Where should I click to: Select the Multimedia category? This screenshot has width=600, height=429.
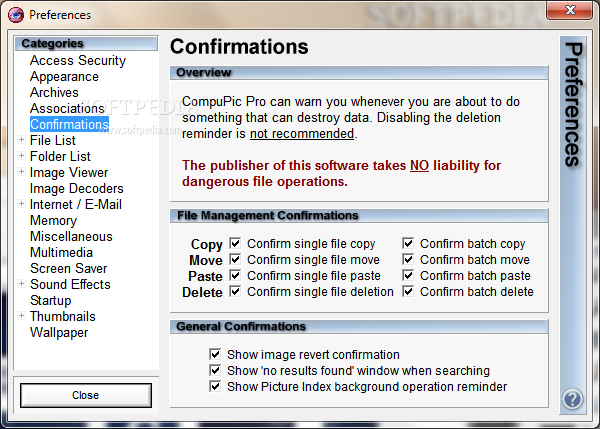tap(61, 253)
